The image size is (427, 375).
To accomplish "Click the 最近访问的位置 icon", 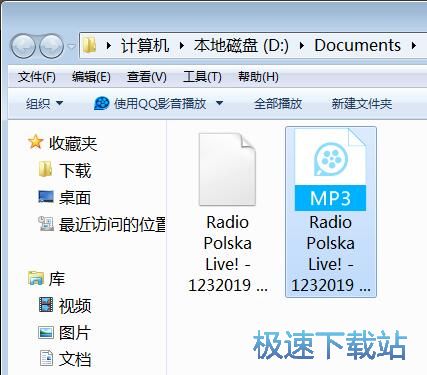I will (x=46, y=224).
